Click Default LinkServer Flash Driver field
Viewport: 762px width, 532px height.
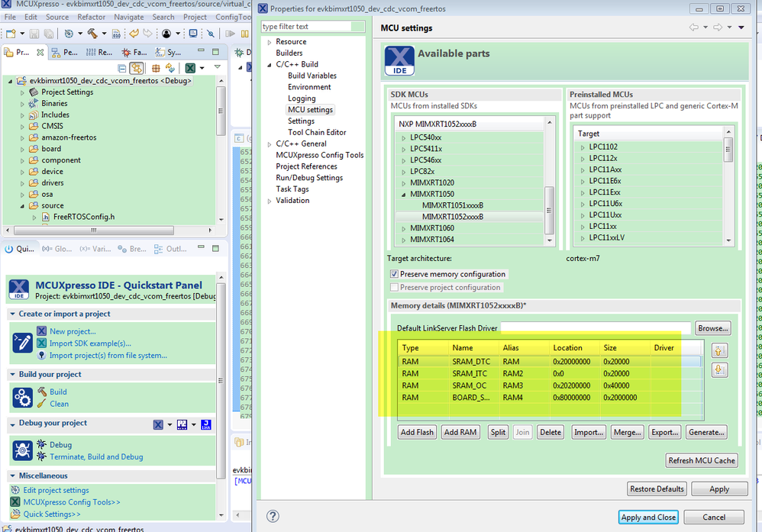(x=596, y=328)
